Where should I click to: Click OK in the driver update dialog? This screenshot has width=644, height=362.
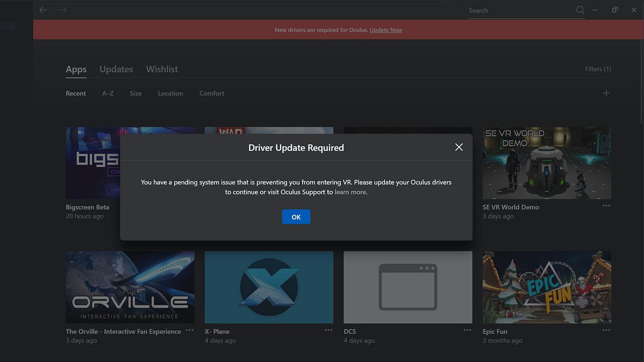(296, 217)
